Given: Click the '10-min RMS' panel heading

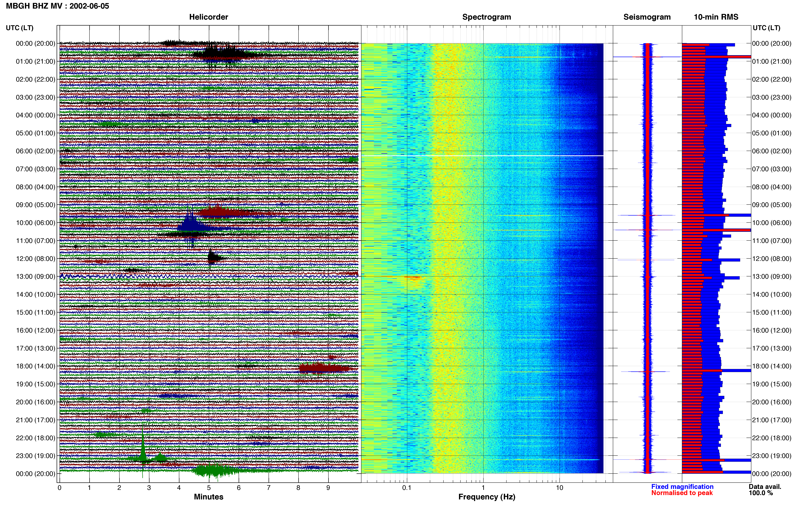Looking at the screenshot, I should tap(716, 17).
